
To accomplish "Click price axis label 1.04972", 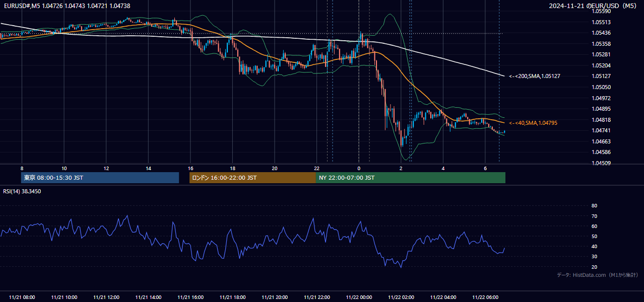I will tap(601, 98).
